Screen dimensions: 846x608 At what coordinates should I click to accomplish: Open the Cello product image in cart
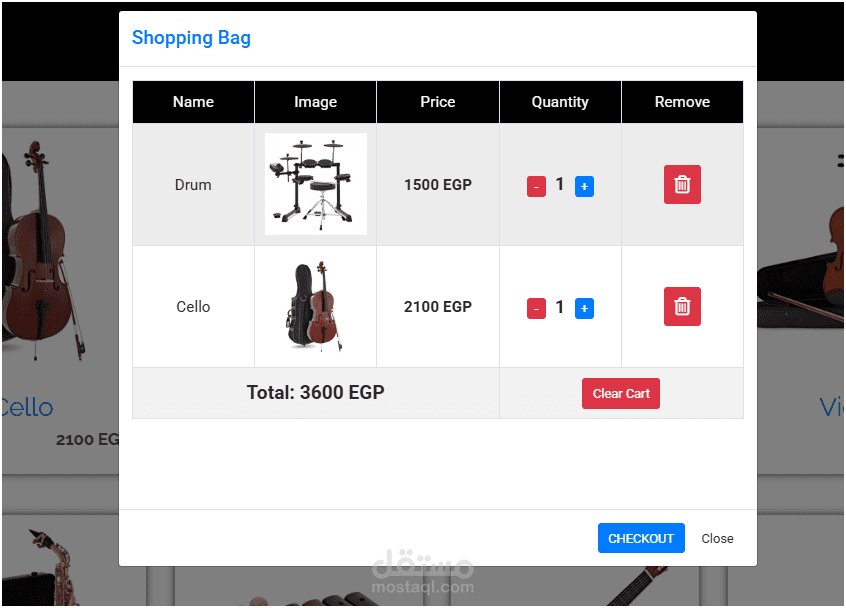[x=316, y=306]
